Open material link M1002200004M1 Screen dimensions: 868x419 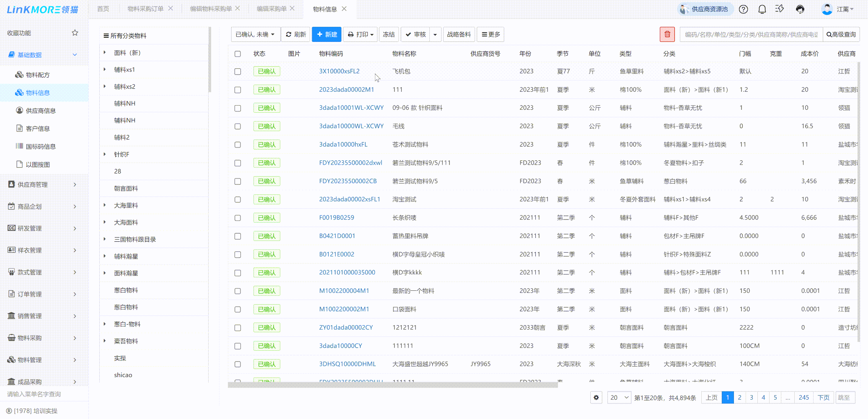pyautogui.click(x=344, y=291)
